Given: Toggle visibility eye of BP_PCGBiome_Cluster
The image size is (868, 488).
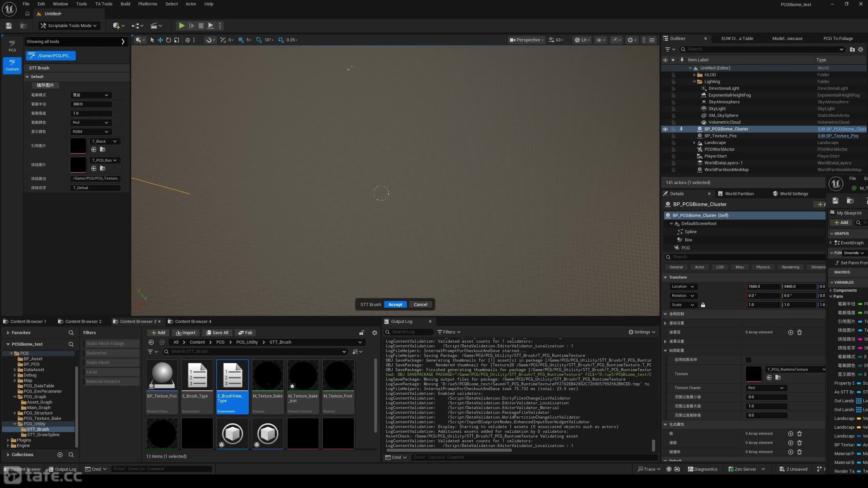Looking at the screenshot, I should click(x=665, y=129).
